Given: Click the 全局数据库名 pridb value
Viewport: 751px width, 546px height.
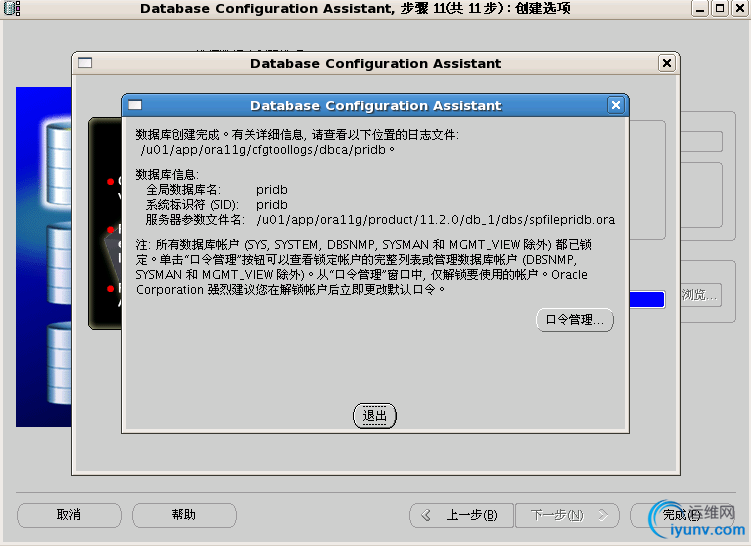Looking at the screenshot, I should click(272, 190).
